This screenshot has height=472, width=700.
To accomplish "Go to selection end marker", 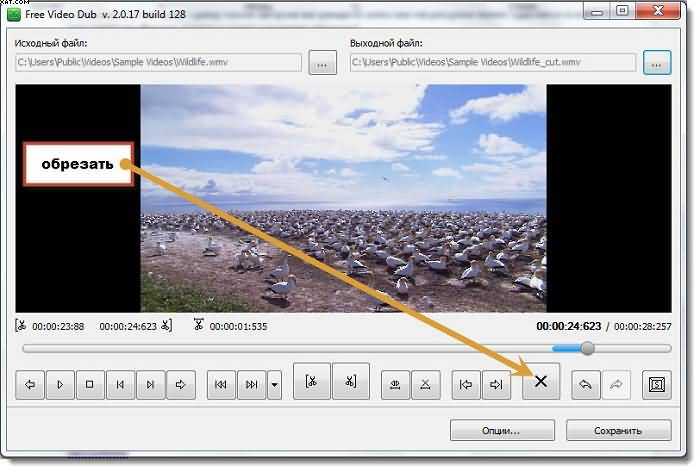I will pos(496,384).
